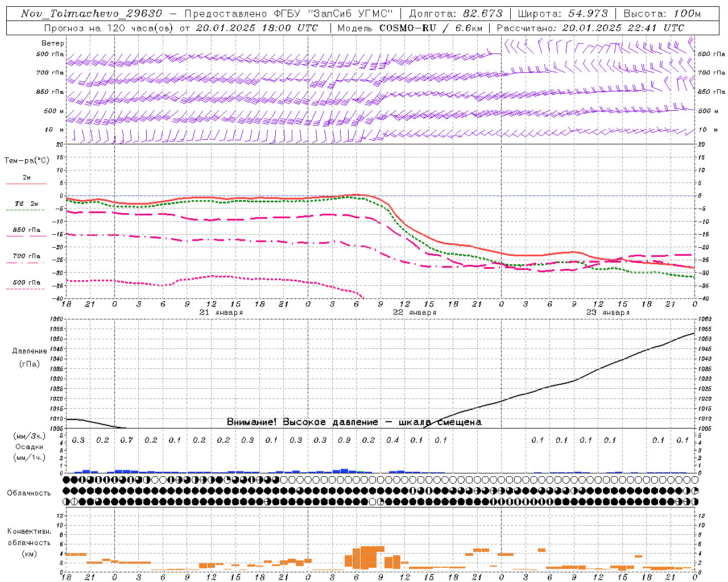Select the latitude value Широта: 54.973
728x582 pixels.
tap(563, 14)
